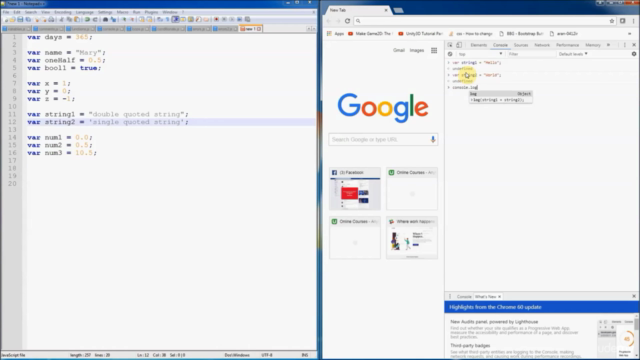Open the 'top' execution context dropdown
This screenshot has width=640, height=360.
point(480,54)
